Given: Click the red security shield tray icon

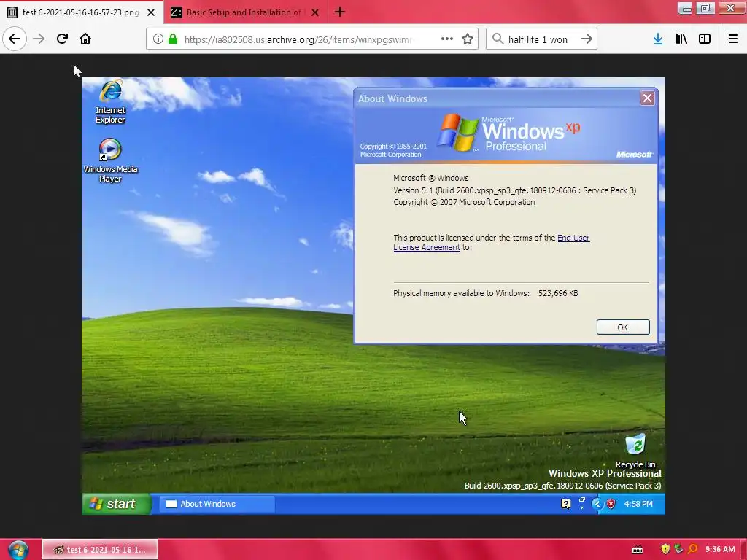Looking at the screenshot, I should [611, 504].
